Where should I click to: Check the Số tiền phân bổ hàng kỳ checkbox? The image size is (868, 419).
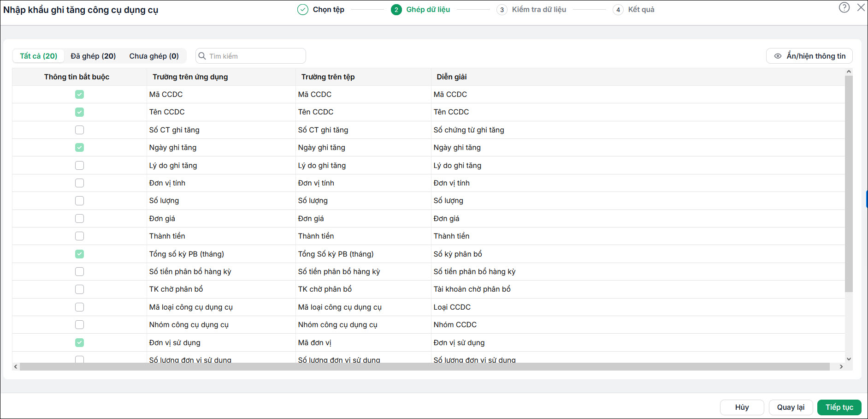tap(79, 271)
